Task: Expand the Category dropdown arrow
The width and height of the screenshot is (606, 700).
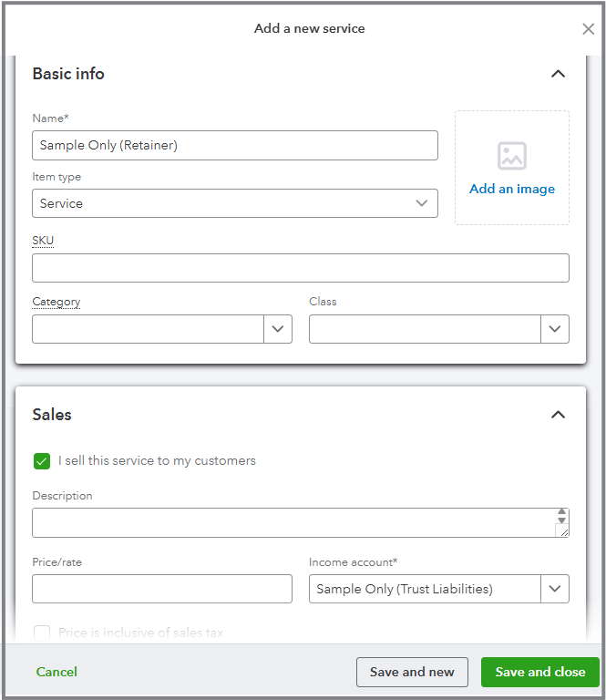Action: point(278,329)
